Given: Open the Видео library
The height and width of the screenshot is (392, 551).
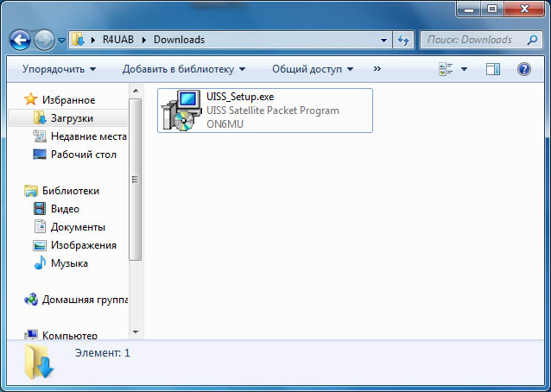Looking at the screenshot, I should [x=65, y=209].
